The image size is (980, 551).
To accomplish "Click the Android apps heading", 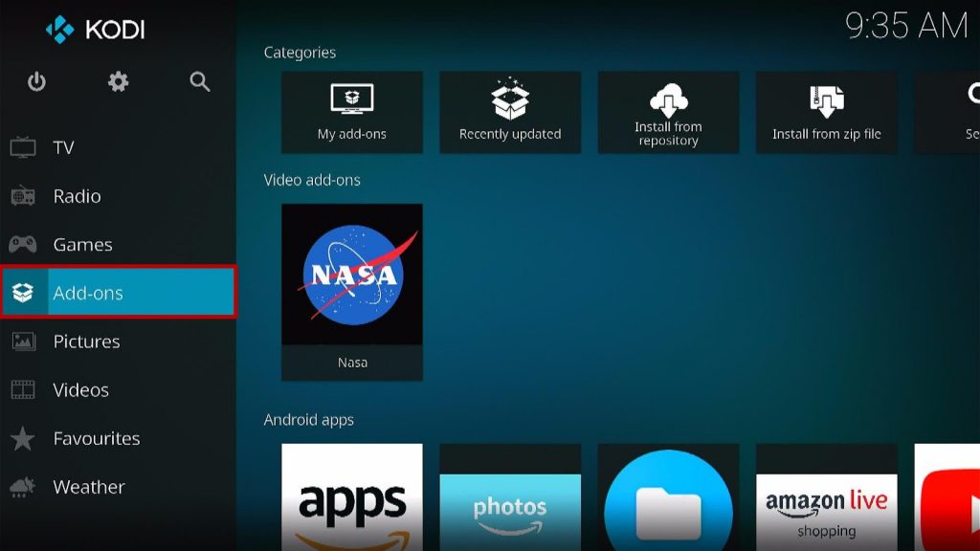I will [309, 420].
